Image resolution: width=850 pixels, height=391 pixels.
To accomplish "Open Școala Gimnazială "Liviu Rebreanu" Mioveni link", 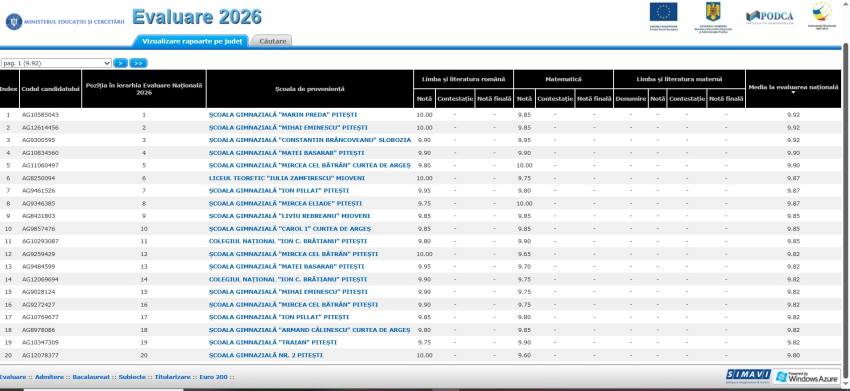I will pos(289,216).
